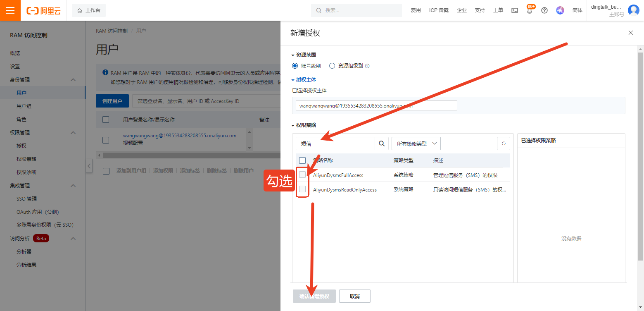Open the hamburger main menu
Viewport: 644px width, 311px height.
[10, 10]
